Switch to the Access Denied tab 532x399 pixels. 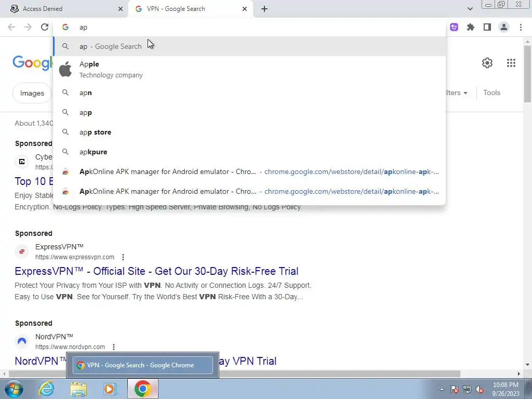64,9
